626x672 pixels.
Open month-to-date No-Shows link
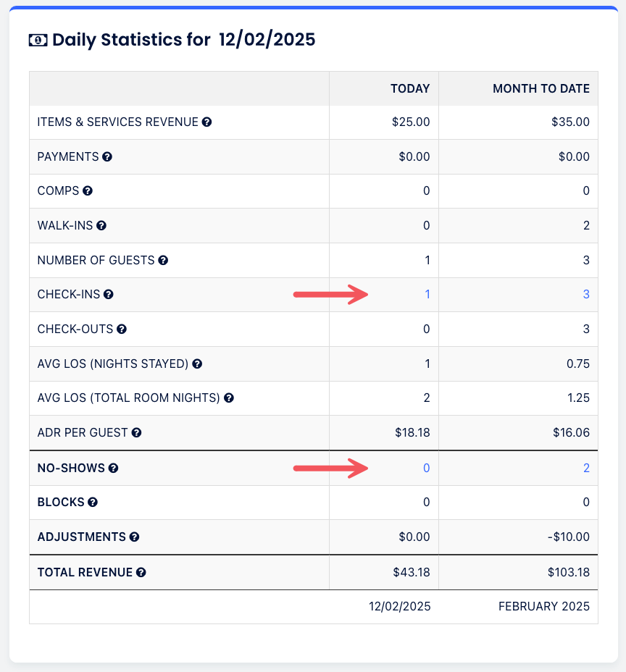586,469
